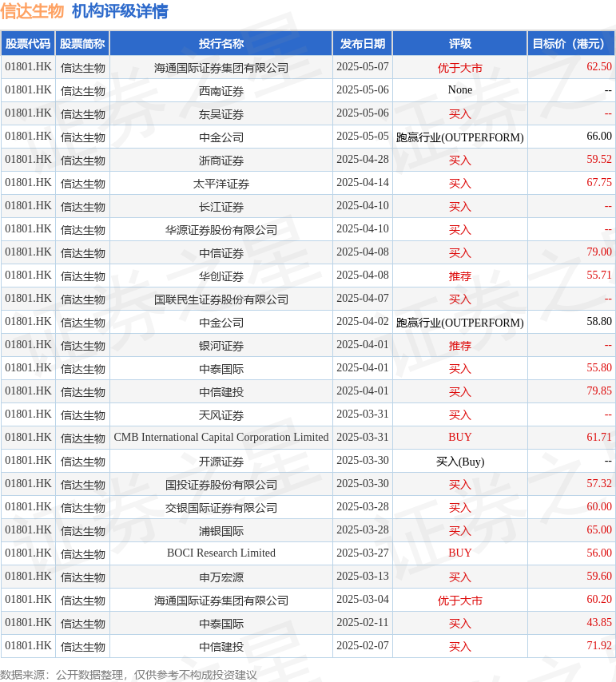Click target price 71.92
Viewport: 616px width, 682px height.
click(x=599, y=646)
